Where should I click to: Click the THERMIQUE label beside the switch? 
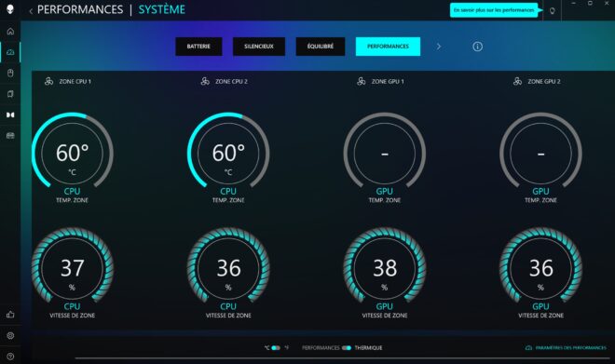[x=368, y=347]
